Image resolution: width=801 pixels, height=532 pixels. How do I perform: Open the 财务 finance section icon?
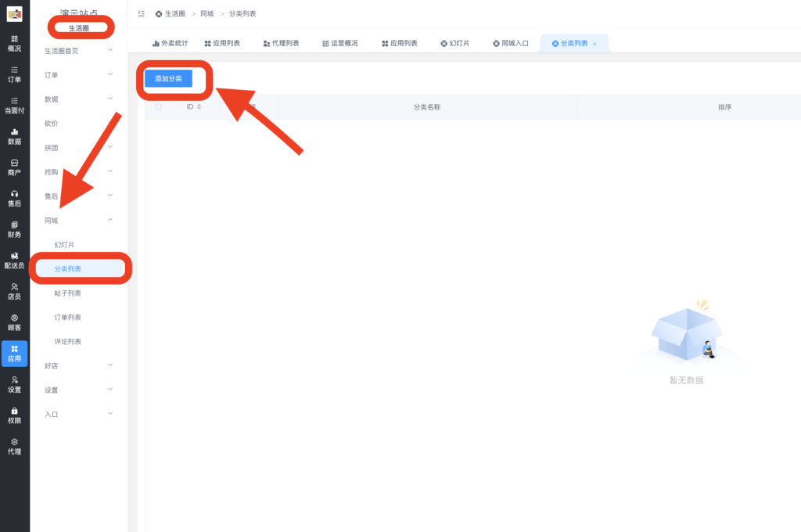[x=14, y=230]
